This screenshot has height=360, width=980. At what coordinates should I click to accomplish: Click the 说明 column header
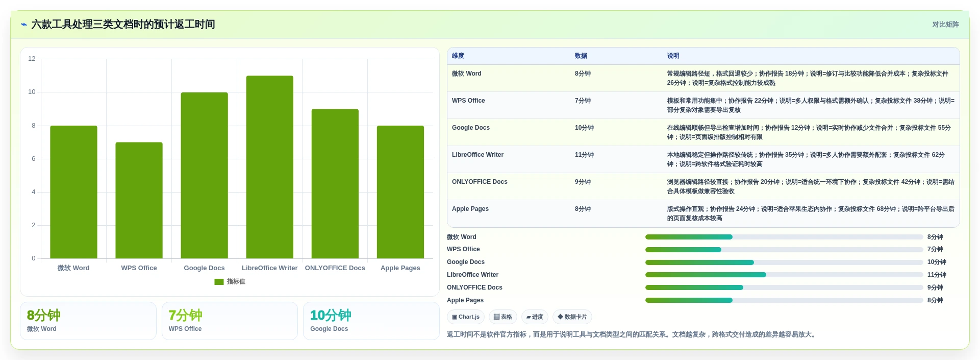[x=673, y=56]
